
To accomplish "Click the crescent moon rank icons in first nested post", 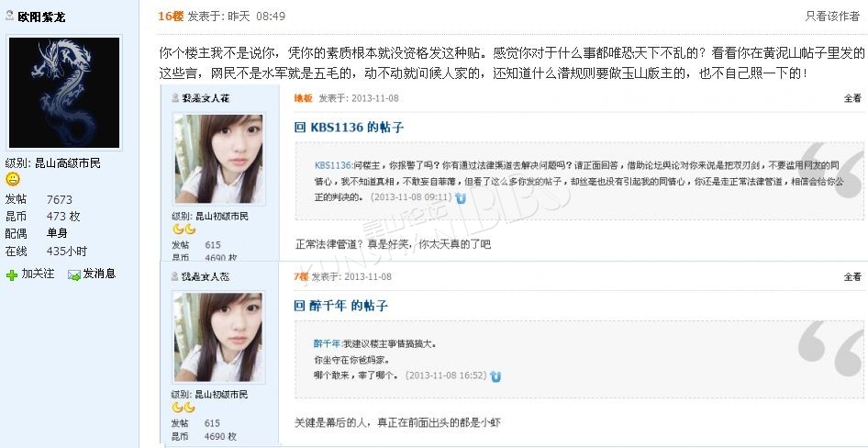I will click(184, 229).
